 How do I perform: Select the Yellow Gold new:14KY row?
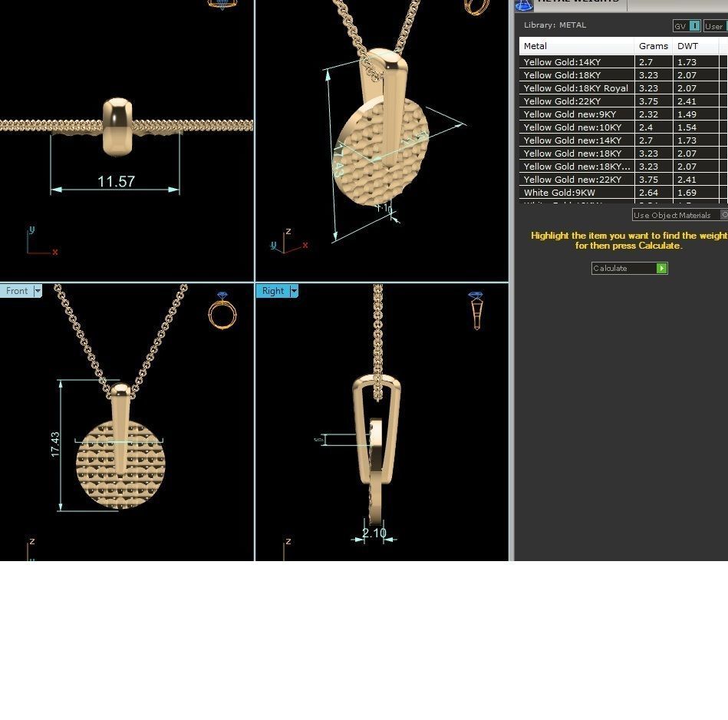[x=623, y=140]
